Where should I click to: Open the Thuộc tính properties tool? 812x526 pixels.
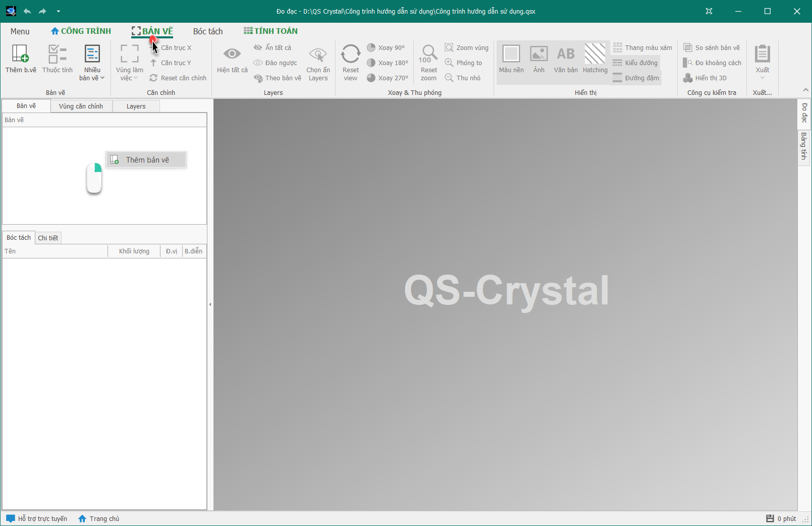click(x=58, y=58)
